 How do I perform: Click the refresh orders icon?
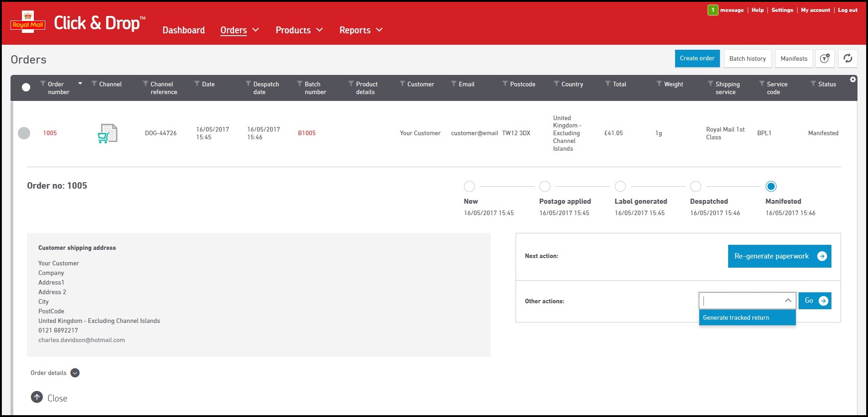click(847, 58)
